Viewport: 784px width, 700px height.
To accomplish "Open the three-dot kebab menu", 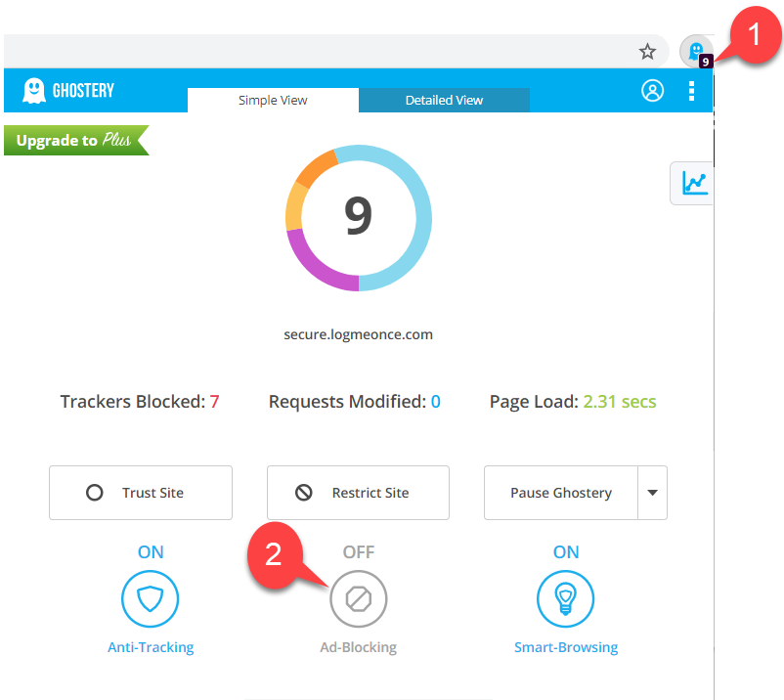I will click(x=691, y=91).
